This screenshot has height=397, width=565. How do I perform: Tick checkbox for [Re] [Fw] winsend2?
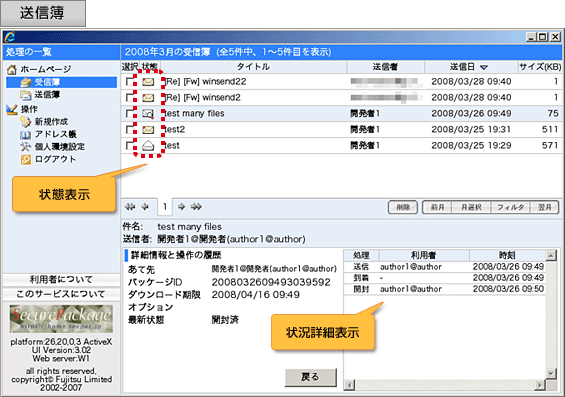[130, 98]
